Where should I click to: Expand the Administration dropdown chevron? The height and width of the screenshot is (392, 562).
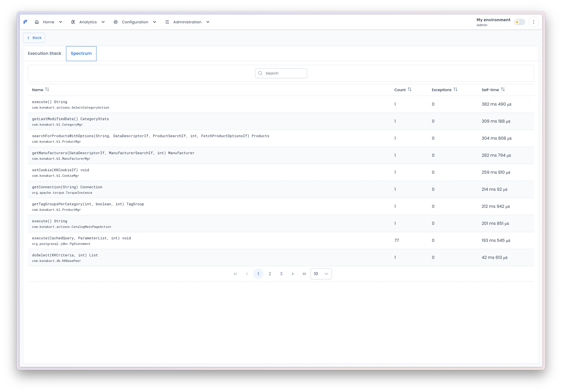click(x=208, y=22)
